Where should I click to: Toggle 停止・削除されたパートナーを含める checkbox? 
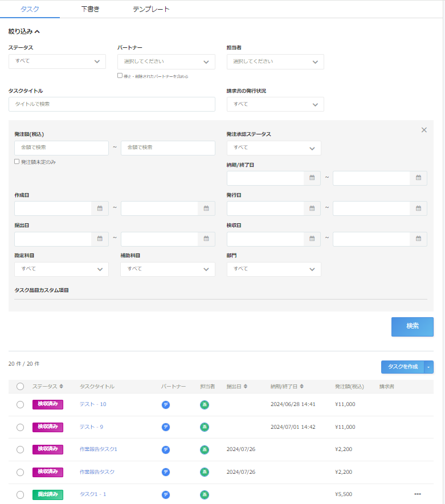point(120,76)
